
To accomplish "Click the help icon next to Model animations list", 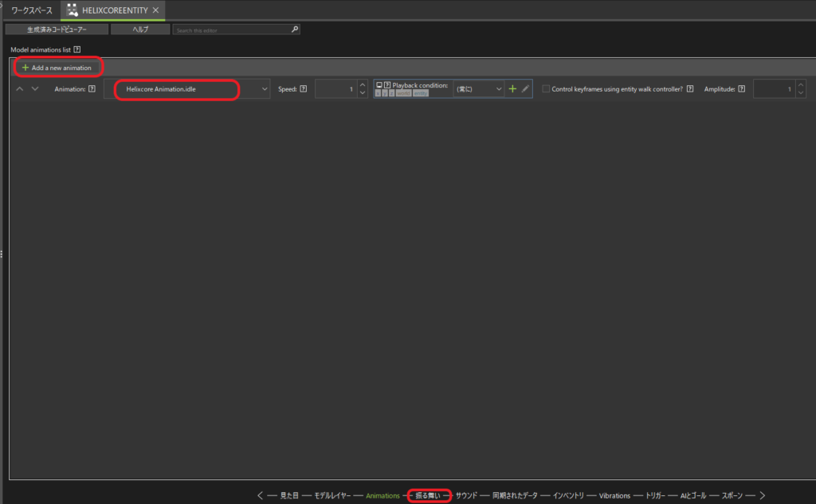I will click(76, 49).
